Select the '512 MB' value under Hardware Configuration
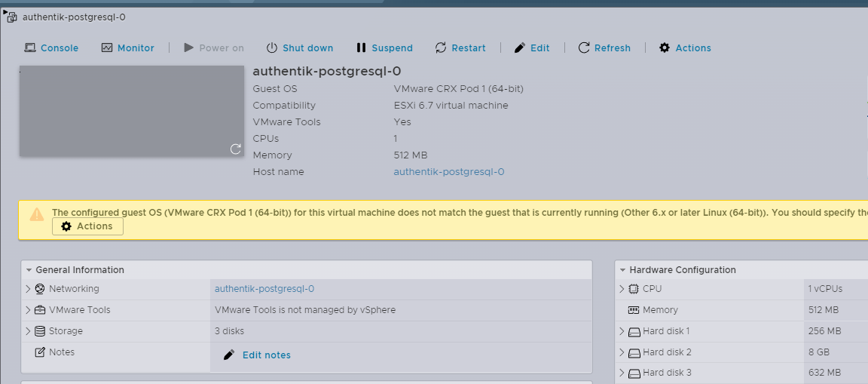 823,310
